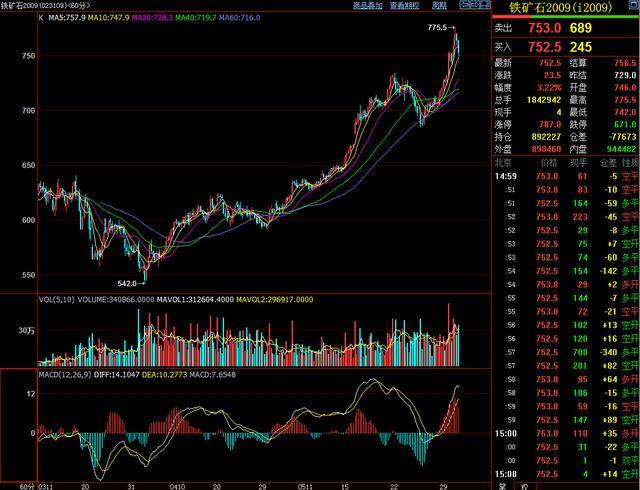This screenshot has width=640, height=490.
Task: Click the VOLUME:340866.0000 value
Action: 116,300
